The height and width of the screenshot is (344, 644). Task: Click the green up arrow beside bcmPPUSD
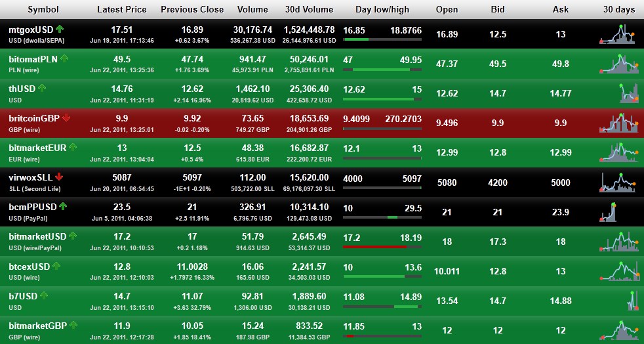pyautogui.click(x=62, y=206)
